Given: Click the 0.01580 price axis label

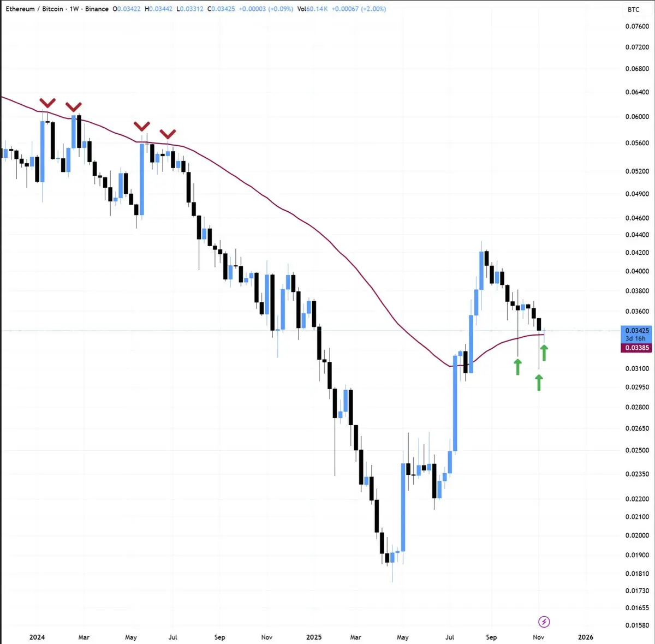Looking at the screenshot, I should (x=637, y=625).
